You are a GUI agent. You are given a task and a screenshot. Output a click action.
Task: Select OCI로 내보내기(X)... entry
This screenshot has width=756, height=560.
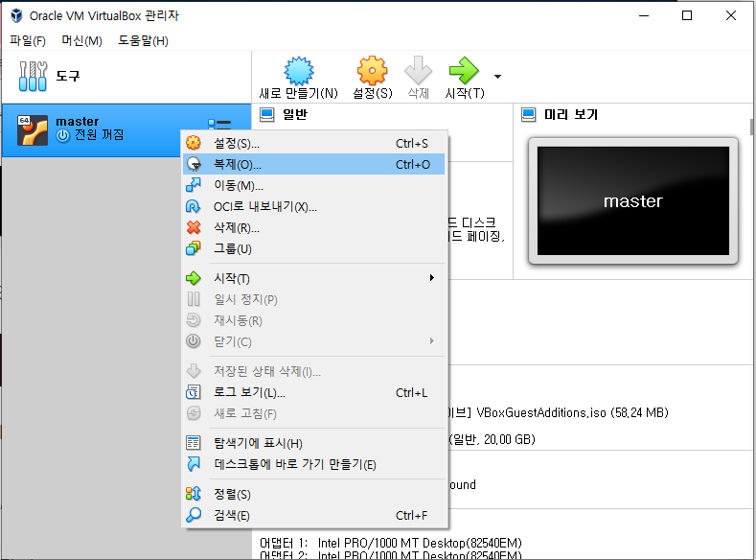[x=314, y=206]
